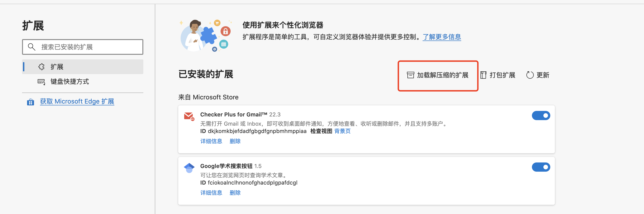Open 键盘快捷方式 sidebar item

(x=82, y=81)
